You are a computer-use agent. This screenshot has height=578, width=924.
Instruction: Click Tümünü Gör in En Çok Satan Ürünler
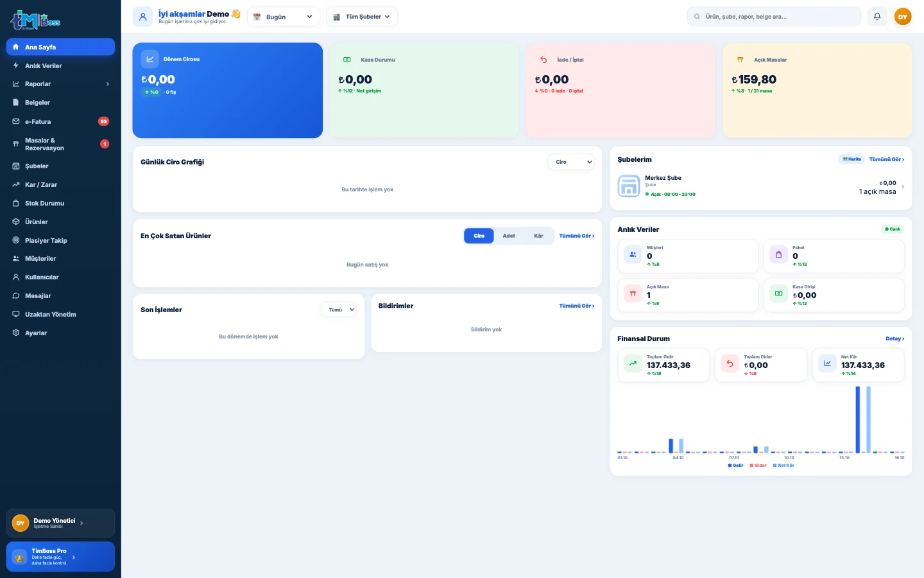pos(577,236)
